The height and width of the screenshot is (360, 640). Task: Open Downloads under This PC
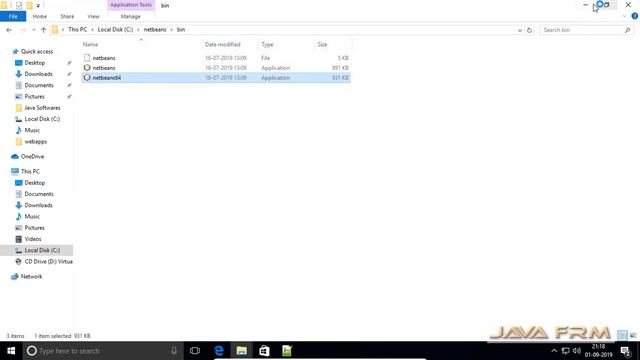click(38, 205)
